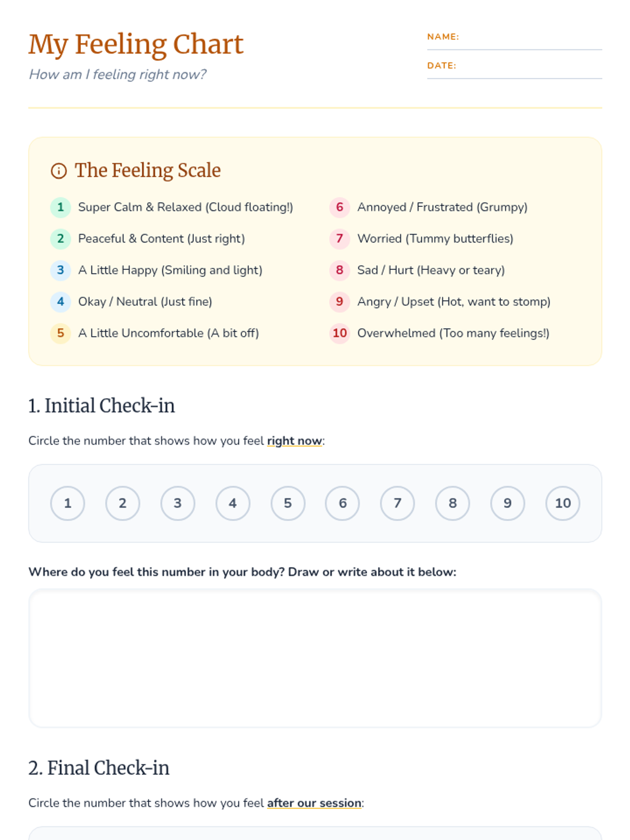The image size is (630, 840).
Task: Click the pink number 9 scale badge
Action: point(340,302)
